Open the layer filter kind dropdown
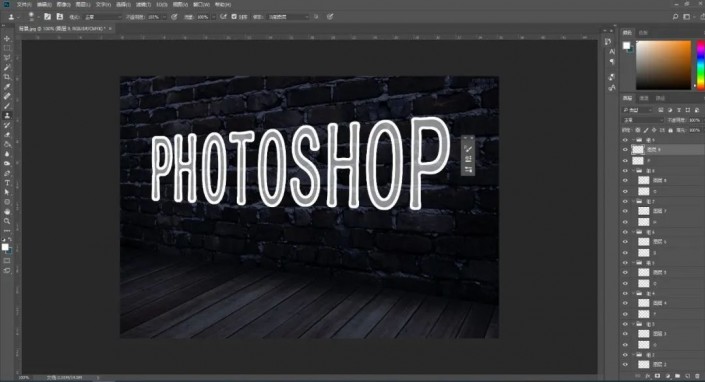Image resolution: width=705 pixels, height=382 pixels. (638, 110)
